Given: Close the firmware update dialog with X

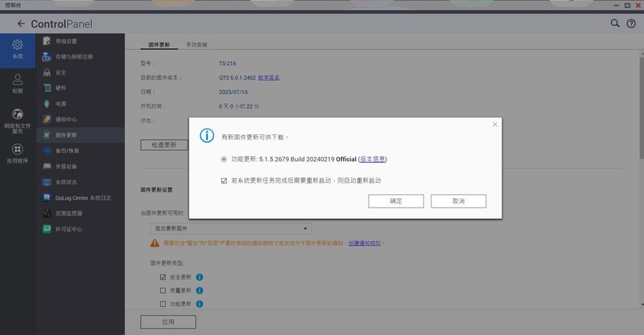Looking at the screenshot, I should coord(495,125).
